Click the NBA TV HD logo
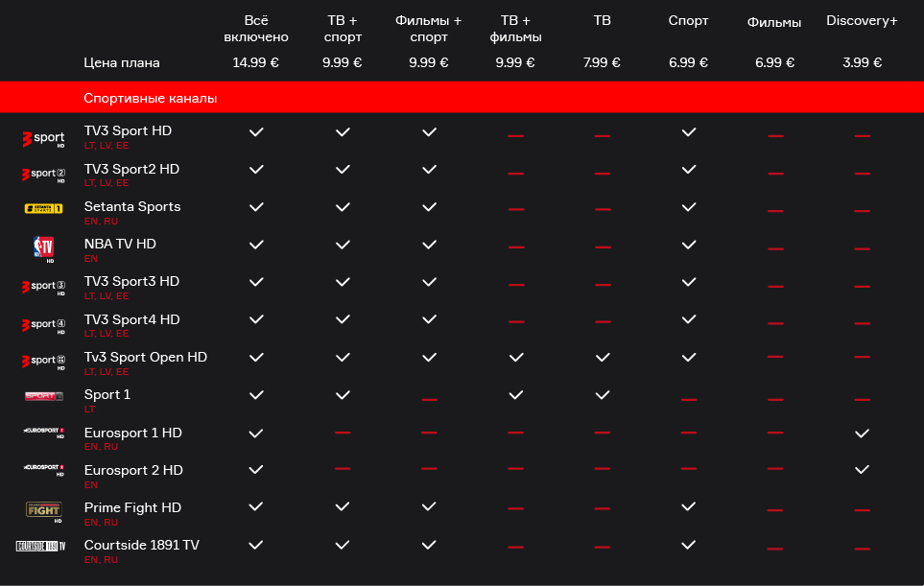The height and width of the screenshot is (586, 924). coord(43,248)
